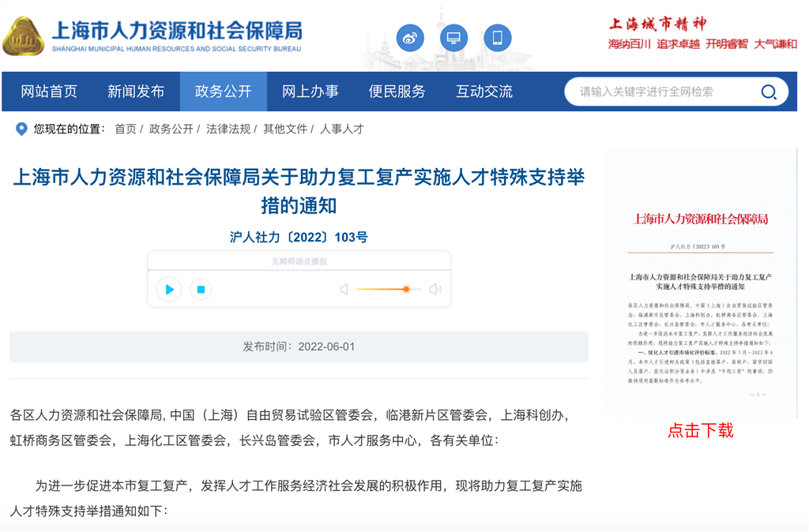Stop the audio broadcast playback
The height and width of the screenshot is (532, 809).
(x=201, y=289)
